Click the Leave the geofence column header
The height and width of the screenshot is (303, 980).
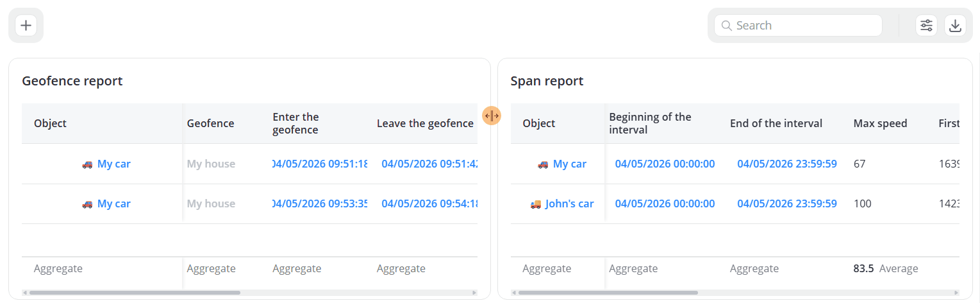point(425,123)
